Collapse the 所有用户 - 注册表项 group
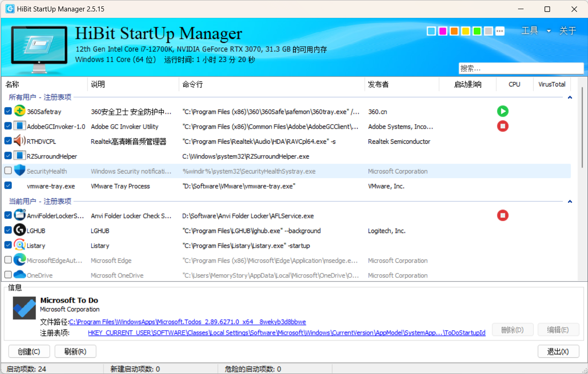Viewport: 588px width, 374px height. 570,97
